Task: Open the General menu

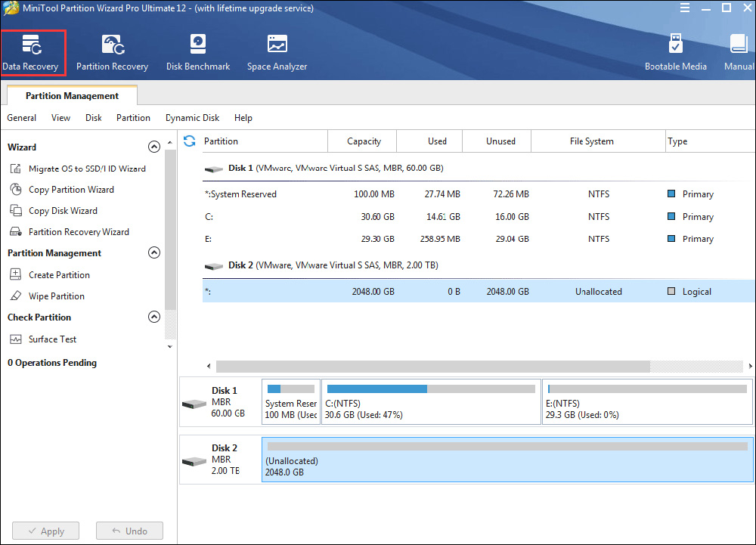Action: (x=22, y=118)
